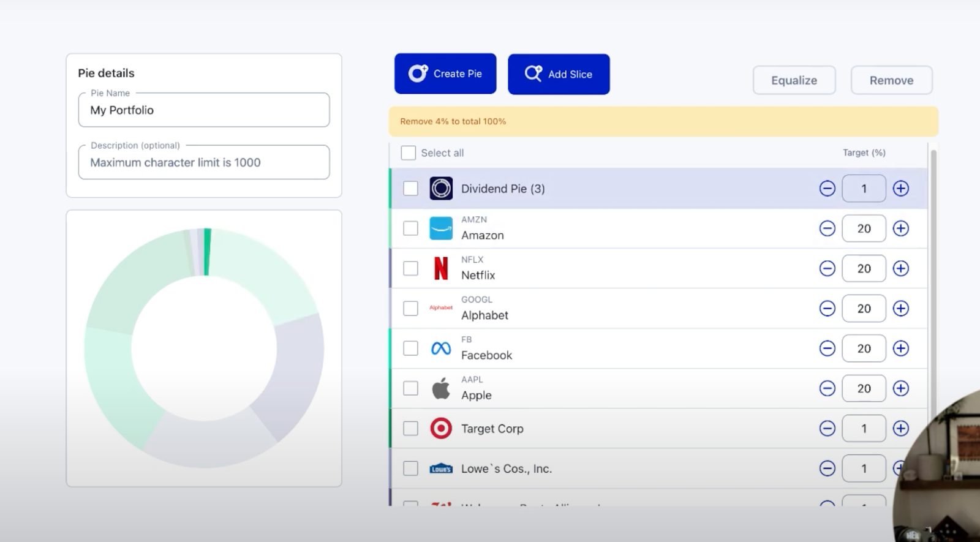Click the 'Alphabet' stock name

coord(485,315)
